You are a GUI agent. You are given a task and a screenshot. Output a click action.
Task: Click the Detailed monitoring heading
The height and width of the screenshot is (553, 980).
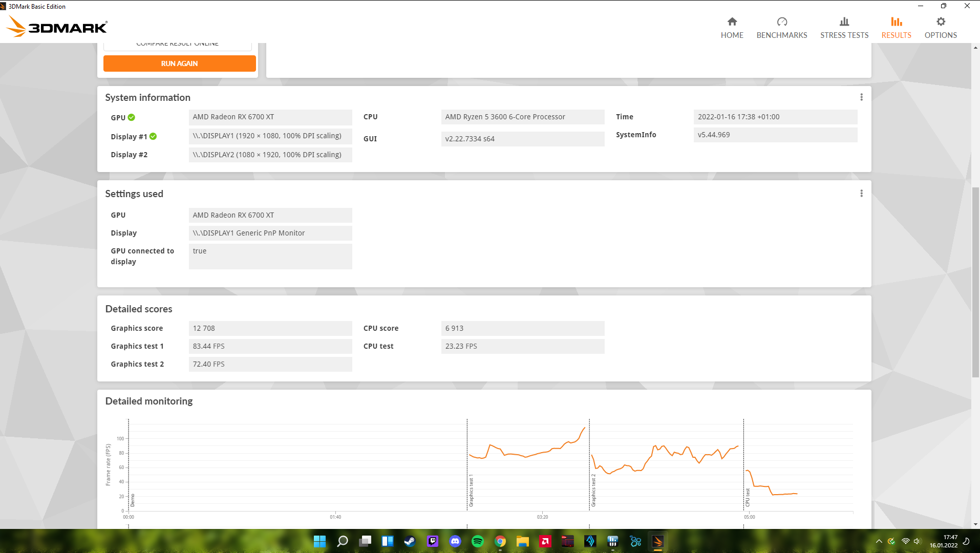tap(149, 401)
